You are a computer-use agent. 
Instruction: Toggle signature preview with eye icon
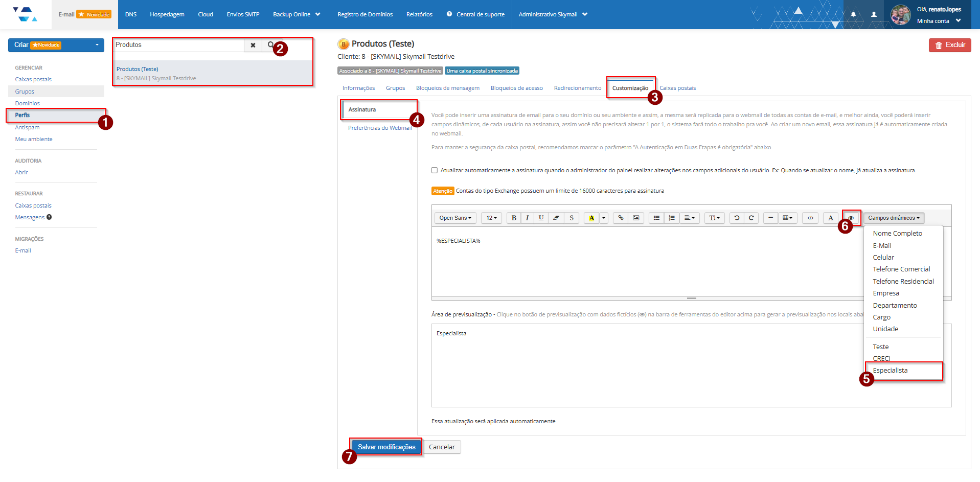tap(851, 218)
